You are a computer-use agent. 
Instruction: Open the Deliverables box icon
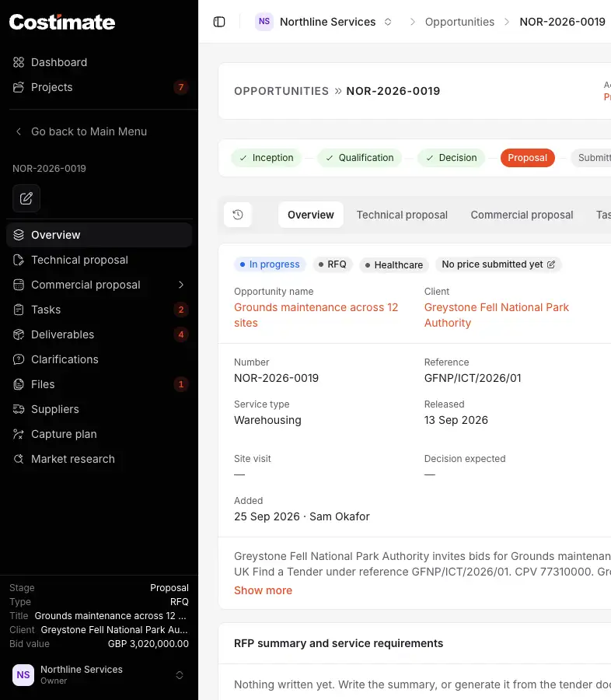(x=19, y=334)
